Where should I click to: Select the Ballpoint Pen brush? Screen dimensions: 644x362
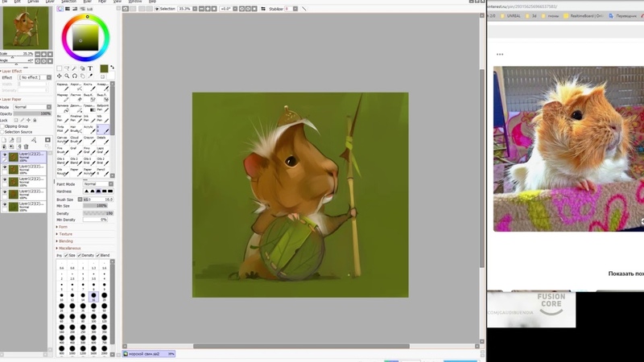click(x=103, y=108)
